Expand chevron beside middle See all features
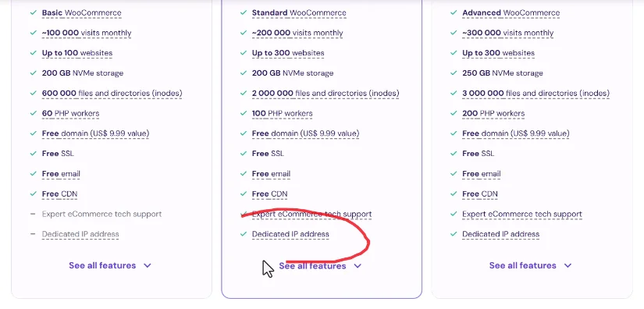This screenshot has height=309, width=644. 358,266
